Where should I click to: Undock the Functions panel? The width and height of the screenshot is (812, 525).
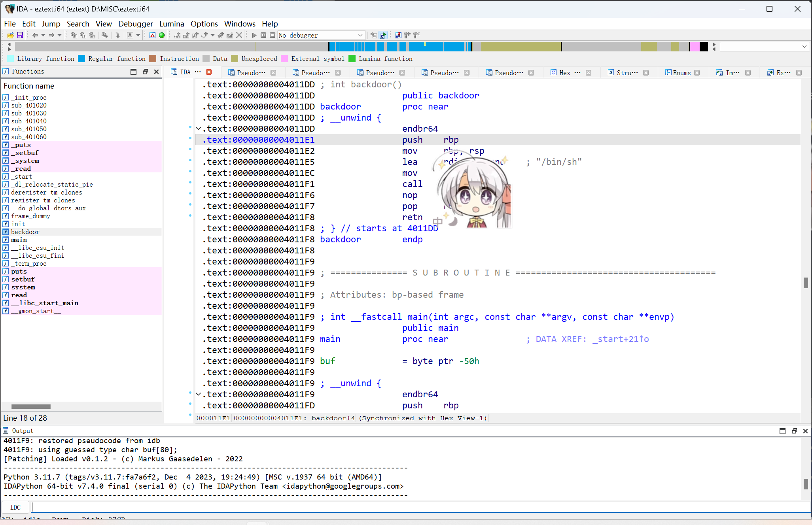click(145, 72)
